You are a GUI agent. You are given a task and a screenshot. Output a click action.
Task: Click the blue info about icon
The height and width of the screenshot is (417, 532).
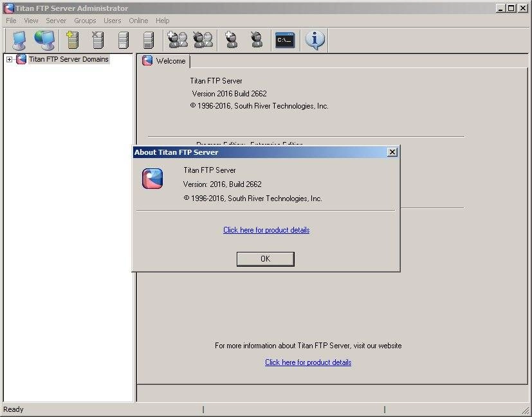pos(315,40)
